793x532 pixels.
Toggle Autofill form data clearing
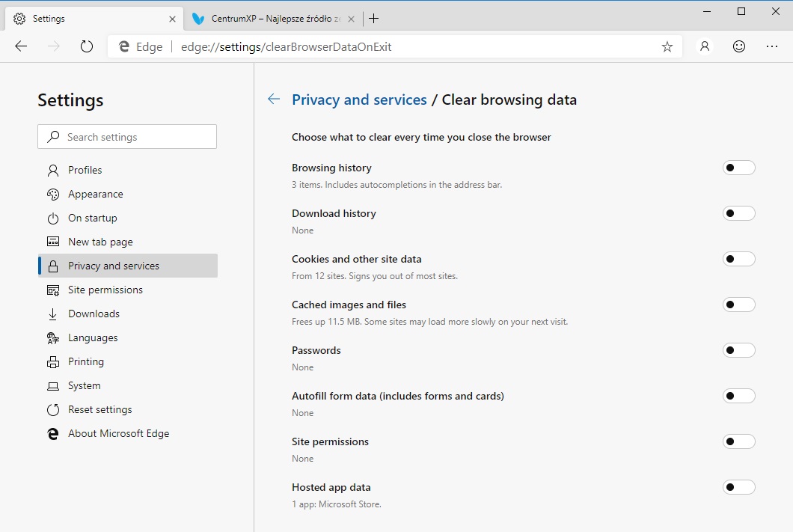pyautogui.click(x=739, y=396)
